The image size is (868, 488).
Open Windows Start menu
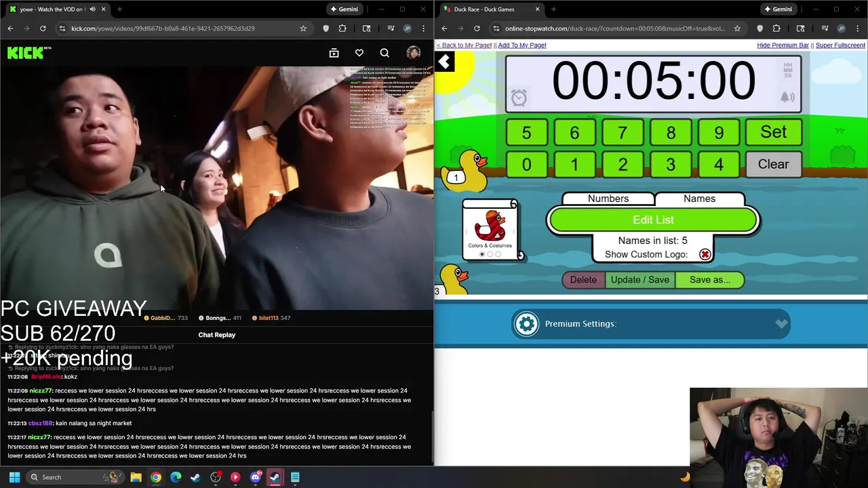pos(14,477)
